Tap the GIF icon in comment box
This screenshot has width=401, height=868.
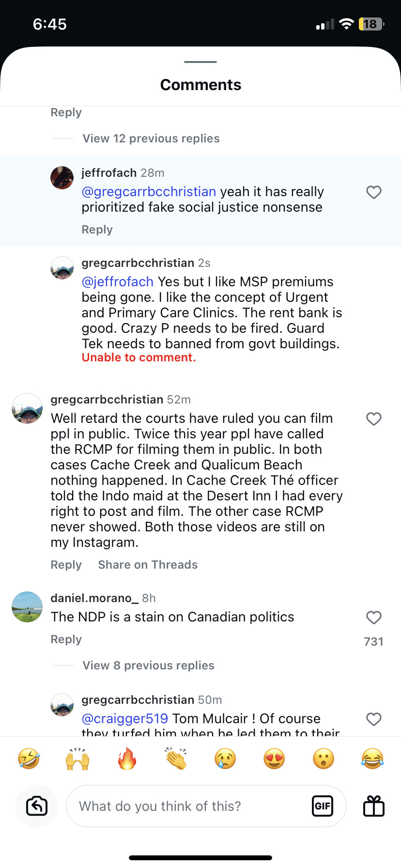tap(322, 806)
